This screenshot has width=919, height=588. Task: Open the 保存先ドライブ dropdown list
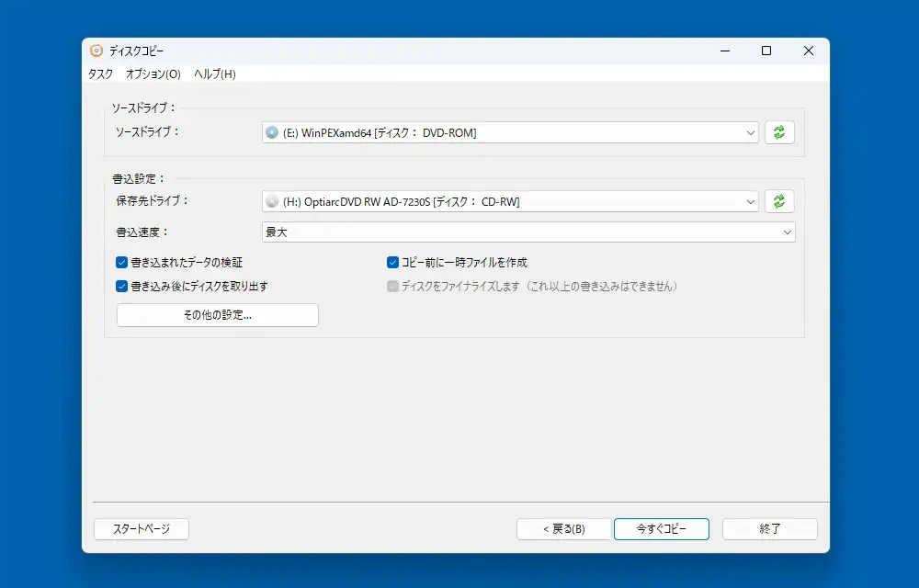751,201
